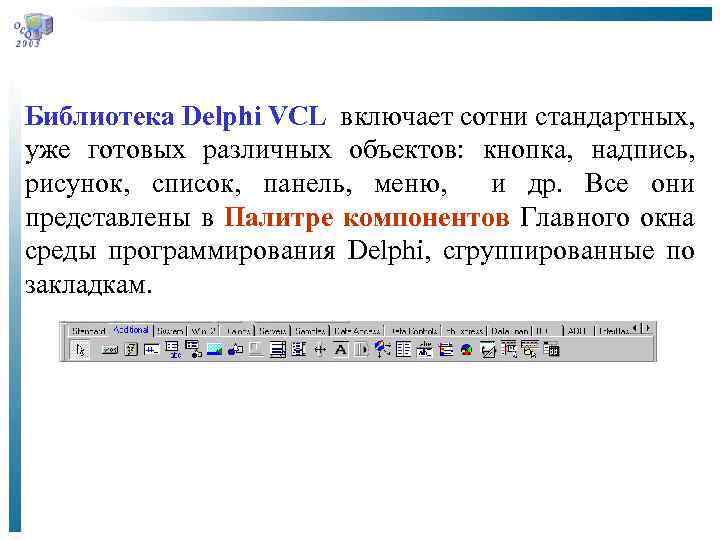Choose the Bevel component icon

[256, 350]
